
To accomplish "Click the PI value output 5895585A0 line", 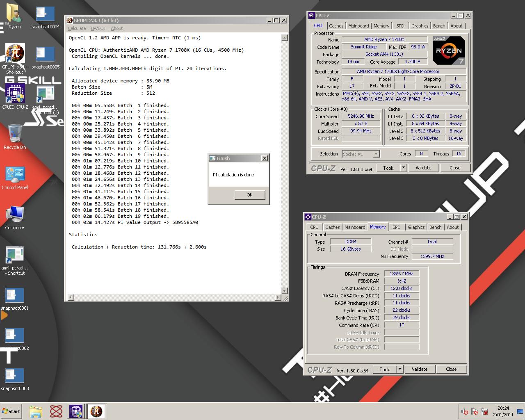I will 135,222.
